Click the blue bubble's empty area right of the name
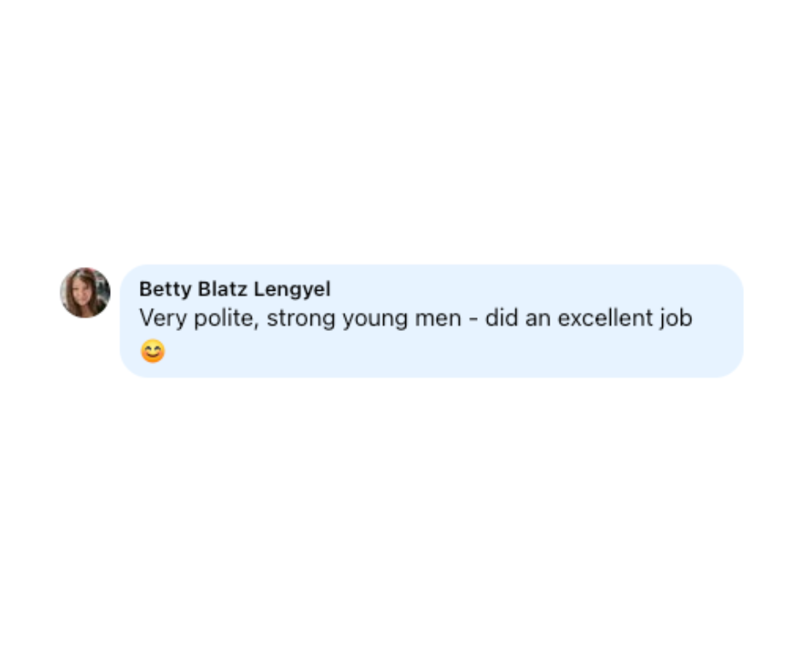 click(529, 289)
